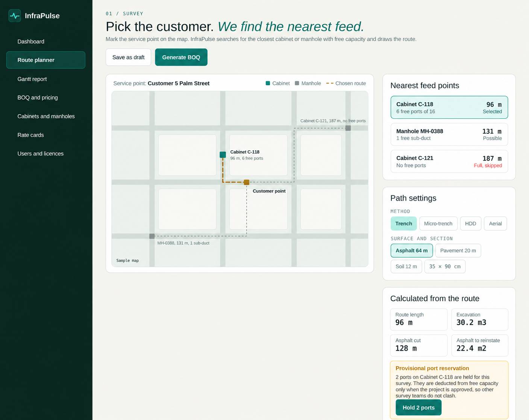Click the Customer 5 Palm Street label

pyautogui.click(x=179, y=83)
